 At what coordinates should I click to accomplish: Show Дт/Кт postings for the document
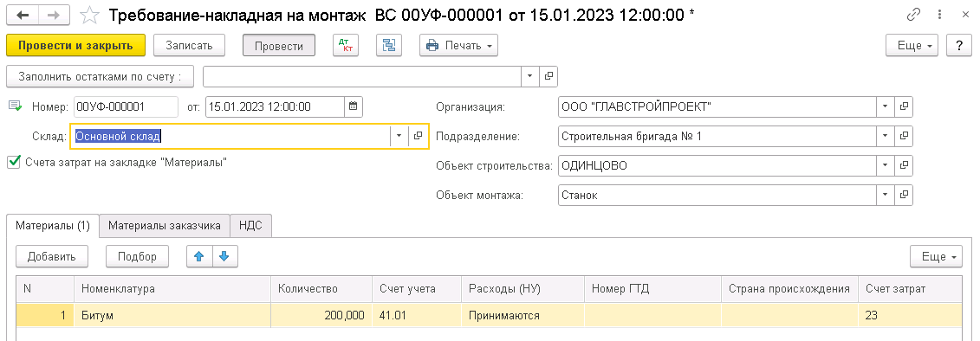pos(346,46)
